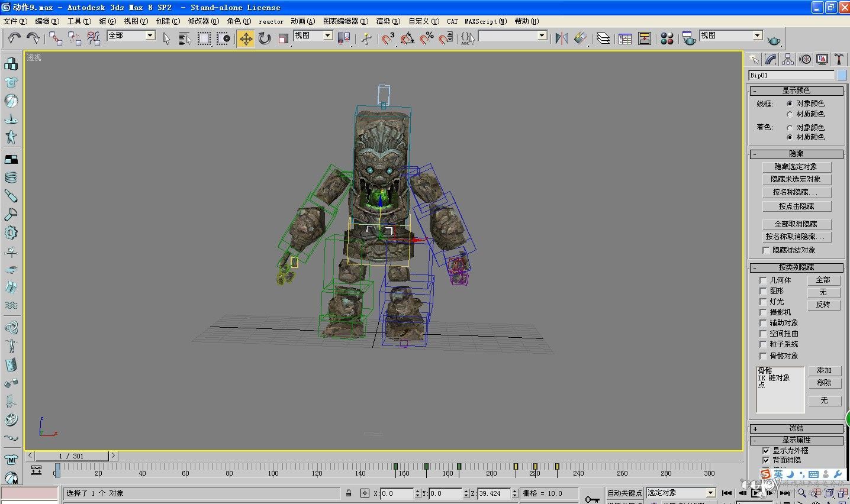
Task: Open the Material Editor spheres icon
Action: (667, 38)
